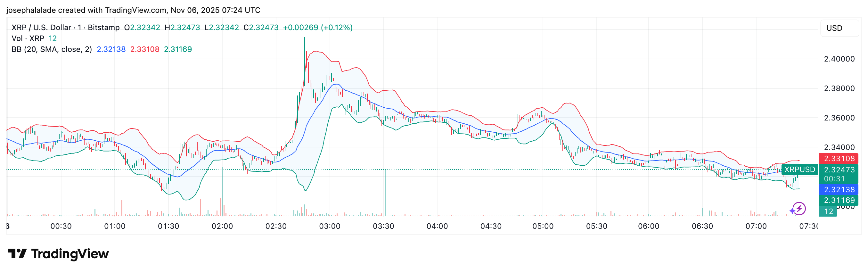This screenshot has height=273, width=868.
Task: Click the 2.32473 current price label
Action: 839,170
